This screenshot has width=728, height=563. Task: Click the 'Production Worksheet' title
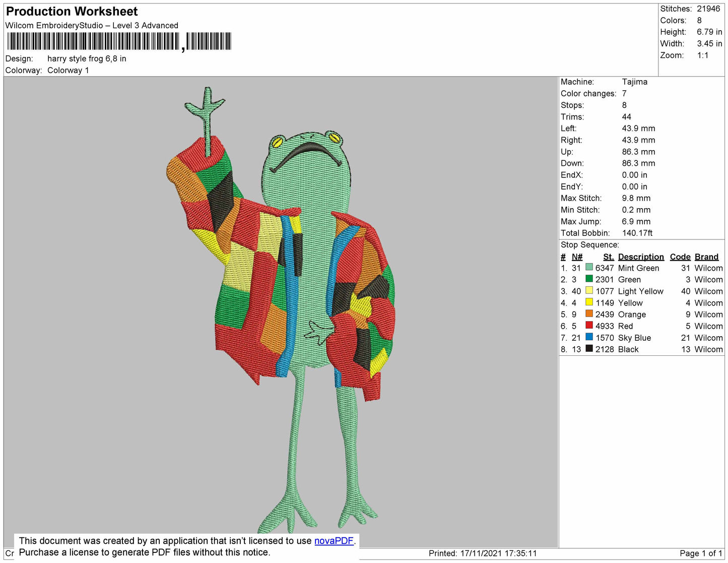click(72, 12)
